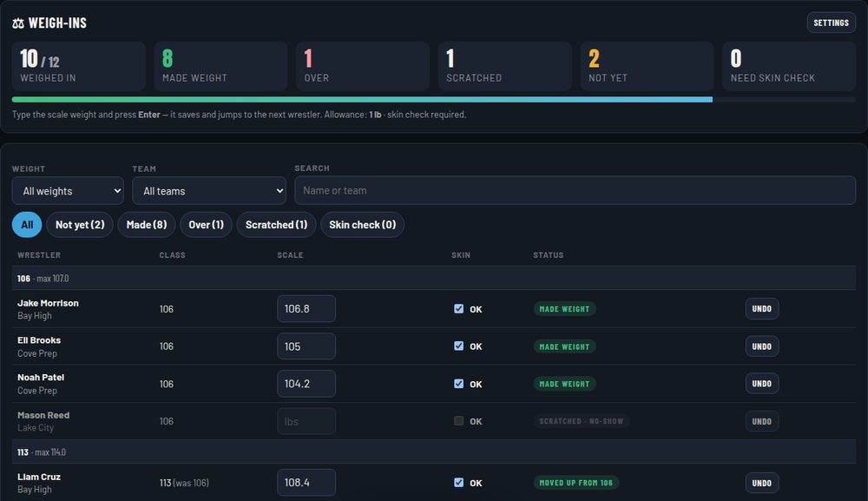Click the Made Weight badge for Jake Morrison

tap(564, 309)
